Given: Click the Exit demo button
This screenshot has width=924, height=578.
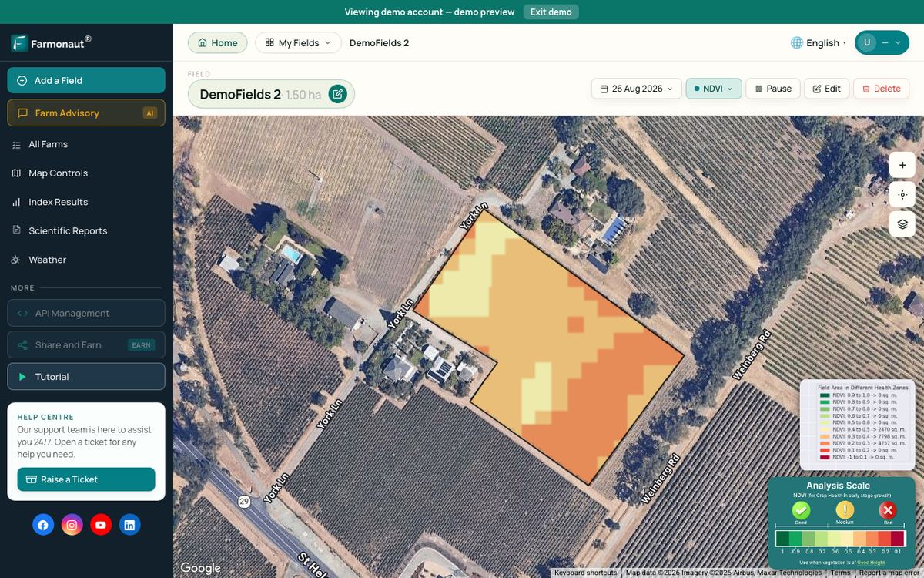Looking at the screenshot, I should (x=551, y=12).
